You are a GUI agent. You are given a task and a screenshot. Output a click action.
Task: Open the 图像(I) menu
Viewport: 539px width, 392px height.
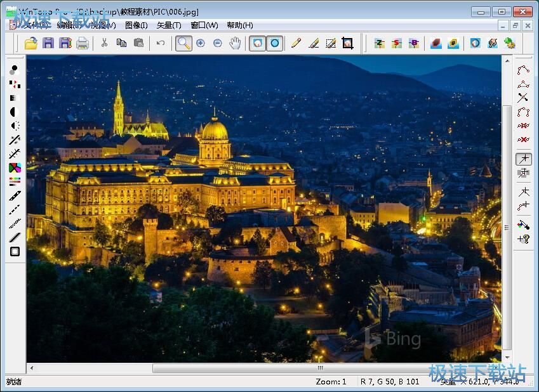[x=136, y=25]
